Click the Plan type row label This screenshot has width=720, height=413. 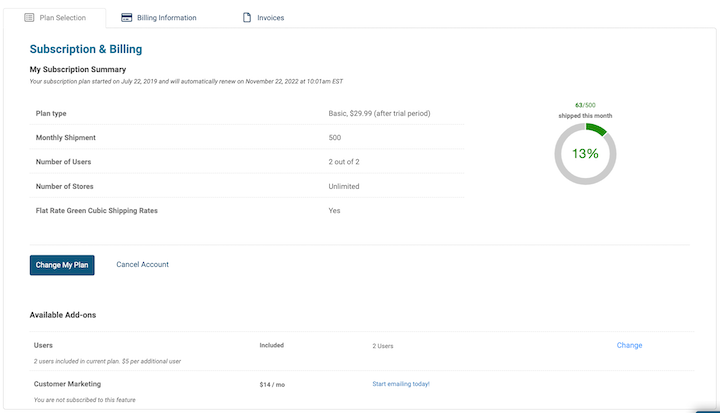point(51,113)
